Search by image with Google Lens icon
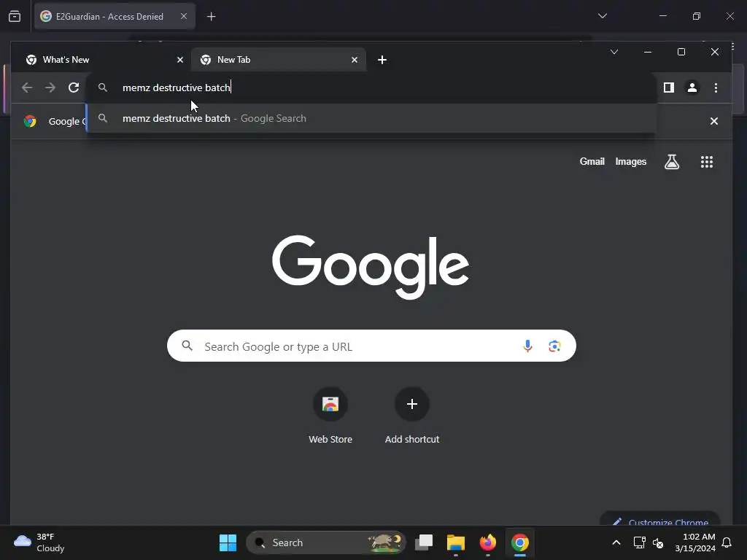 554,346
